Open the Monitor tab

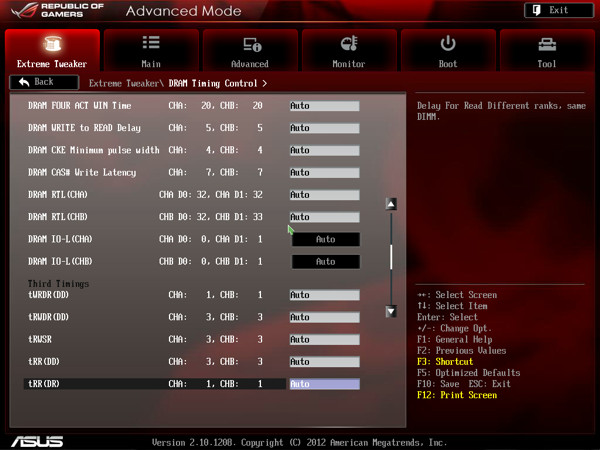(x=349, y=51)
